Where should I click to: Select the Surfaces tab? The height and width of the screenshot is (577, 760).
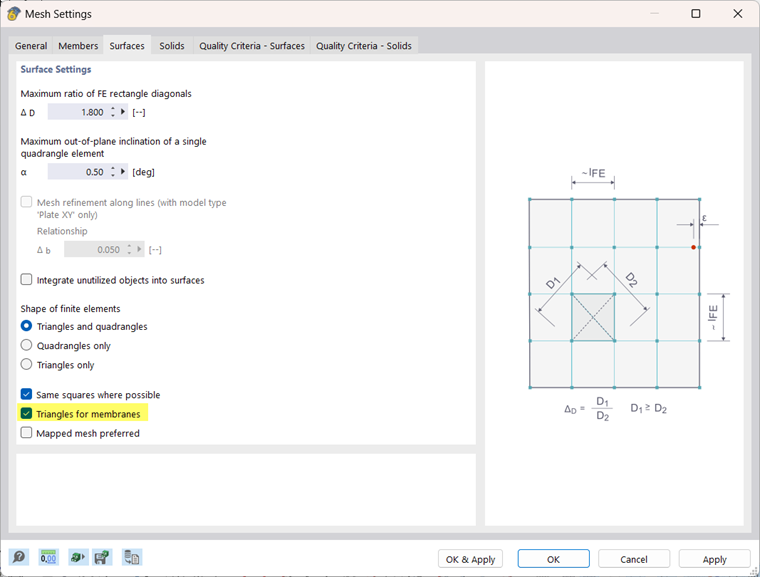(x=127, y=45)
